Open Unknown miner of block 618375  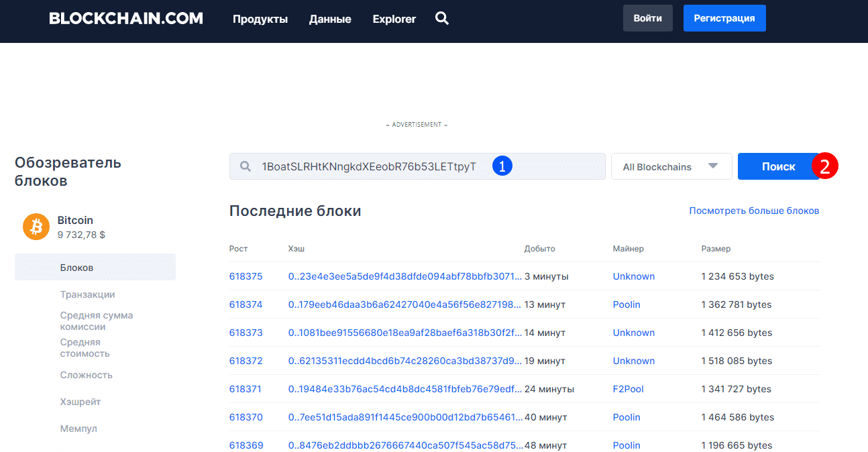pos(634,276)
